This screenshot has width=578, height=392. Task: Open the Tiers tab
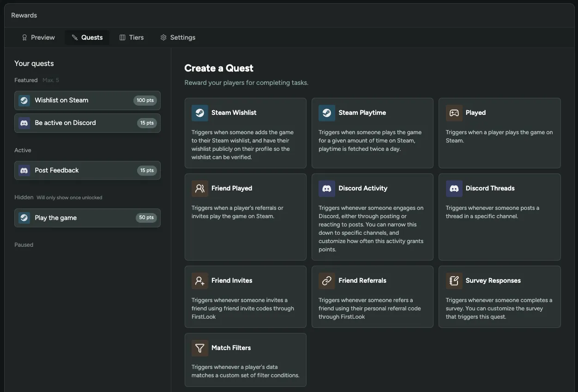coord(132,37)
